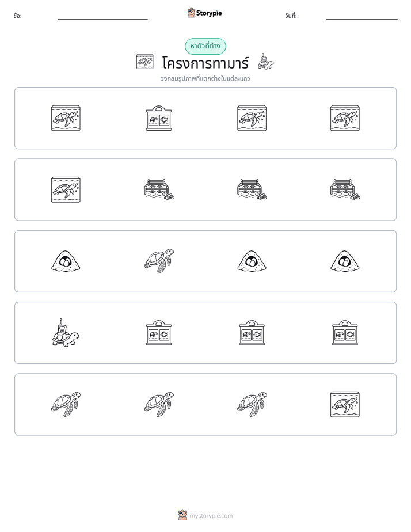Click the title โครงการทามาร์
Viewport: 411px width, 532px height.
point(205,63)
